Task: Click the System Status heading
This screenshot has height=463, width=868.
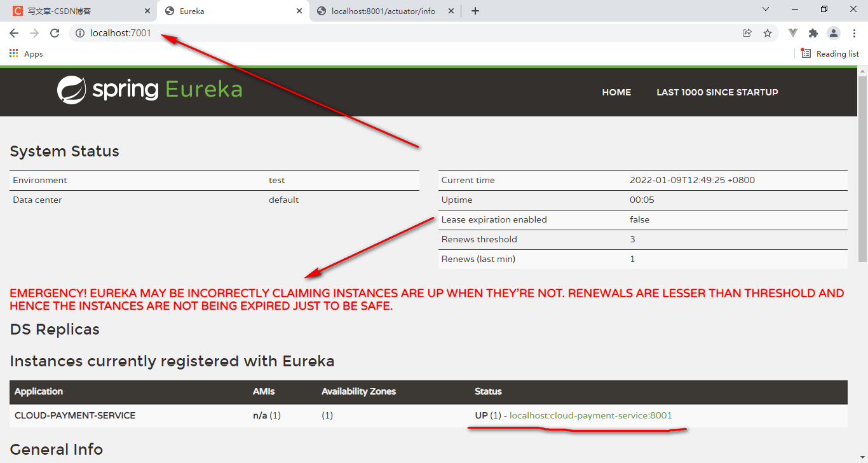Action: 64,151
